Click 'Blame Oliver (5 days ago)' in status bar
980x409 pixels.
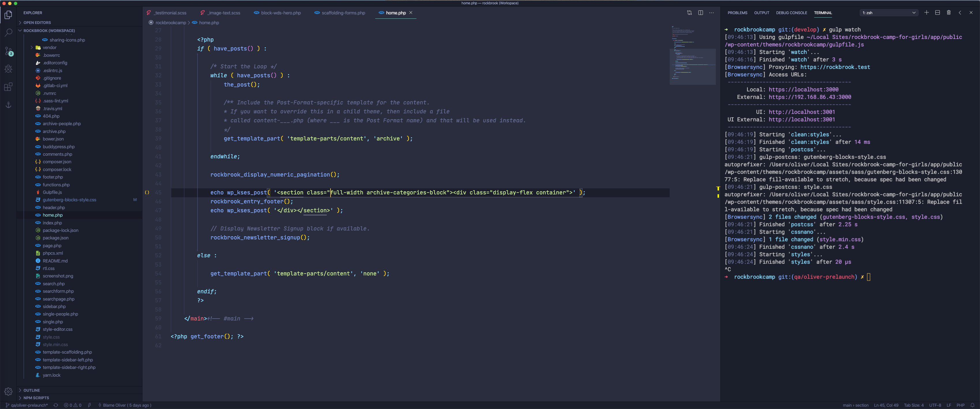125,405
